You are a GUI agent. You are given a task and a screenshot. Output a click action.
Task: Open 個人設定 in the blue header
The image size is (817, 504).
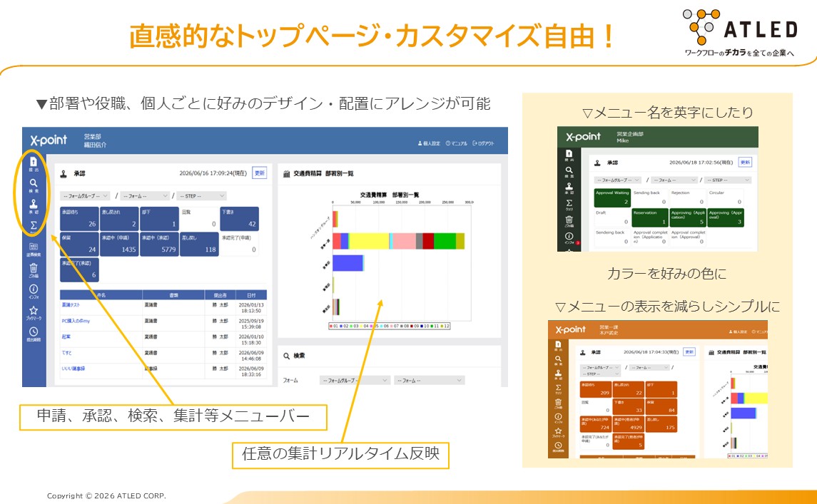point(429,143)
